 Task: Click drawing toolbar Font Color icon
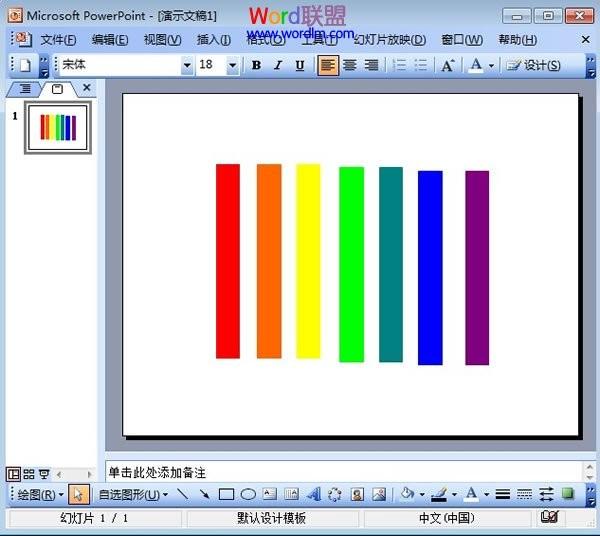pos(471,494)
